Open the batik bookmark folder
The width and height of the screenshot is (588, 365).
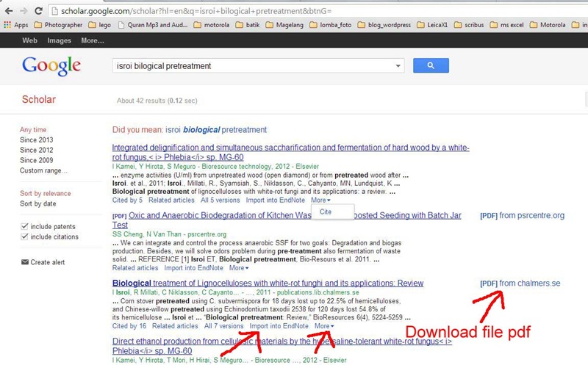(248, 25)
